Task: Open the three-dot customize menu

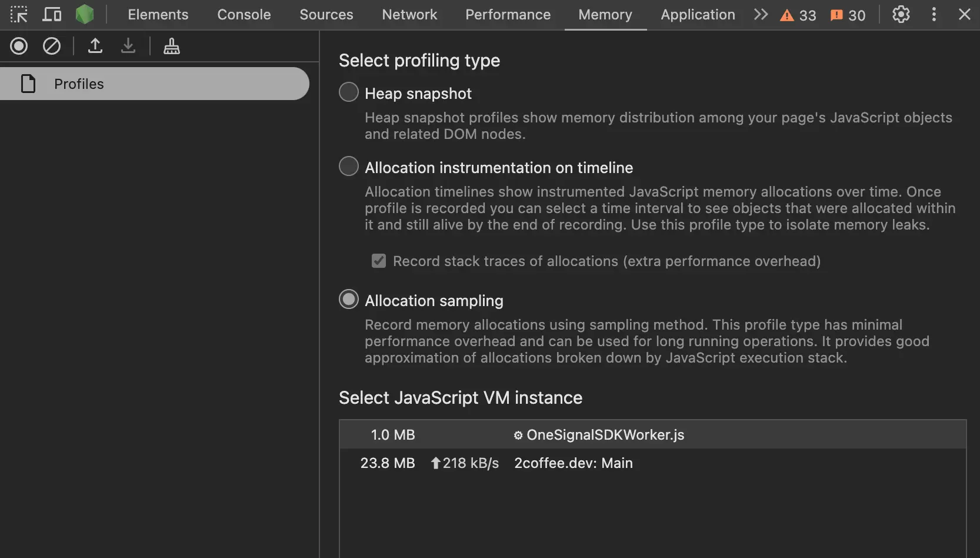Action: [x=934, y=14]
